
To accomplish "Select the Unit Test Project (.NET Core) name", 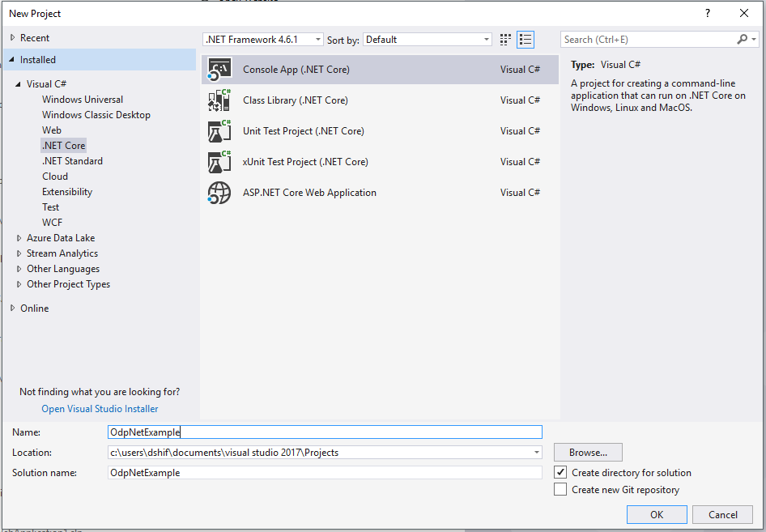I will 304,131.
